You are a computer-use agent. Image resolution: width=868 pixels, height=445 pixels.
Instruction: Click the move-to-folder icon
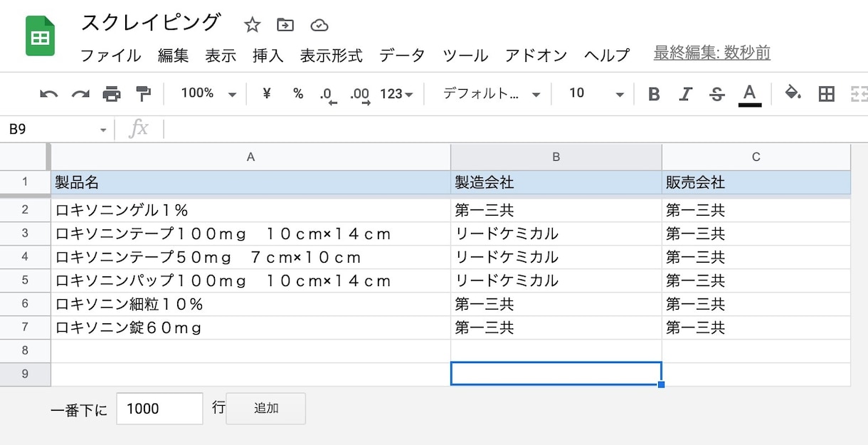pyautogui.click(x=285, y=25)
